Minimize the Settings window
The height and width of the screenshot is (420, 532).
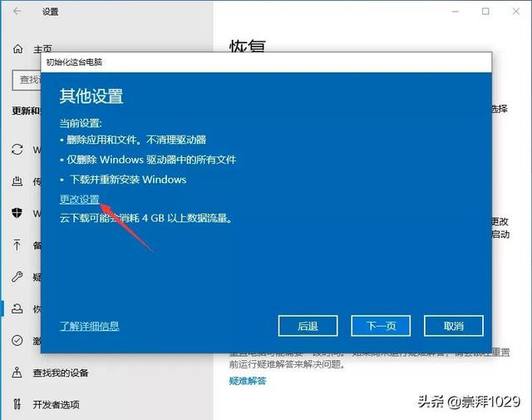455,12
